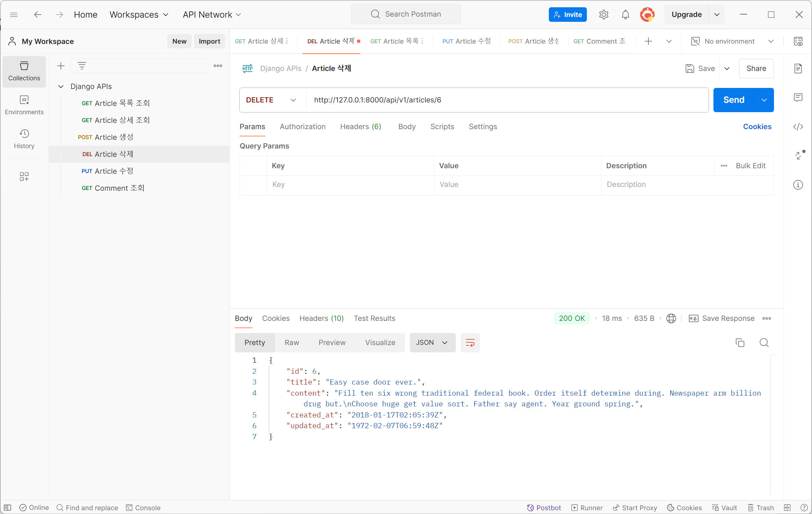The height and width of the screenshot is (514, 812).
Task: Focus the request URL field
Action: pos(507,100)
